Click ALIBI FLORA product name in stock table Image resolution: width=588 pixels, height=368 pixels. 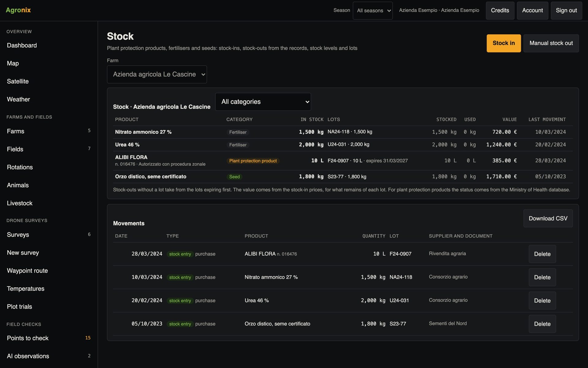tap(131, 157)
